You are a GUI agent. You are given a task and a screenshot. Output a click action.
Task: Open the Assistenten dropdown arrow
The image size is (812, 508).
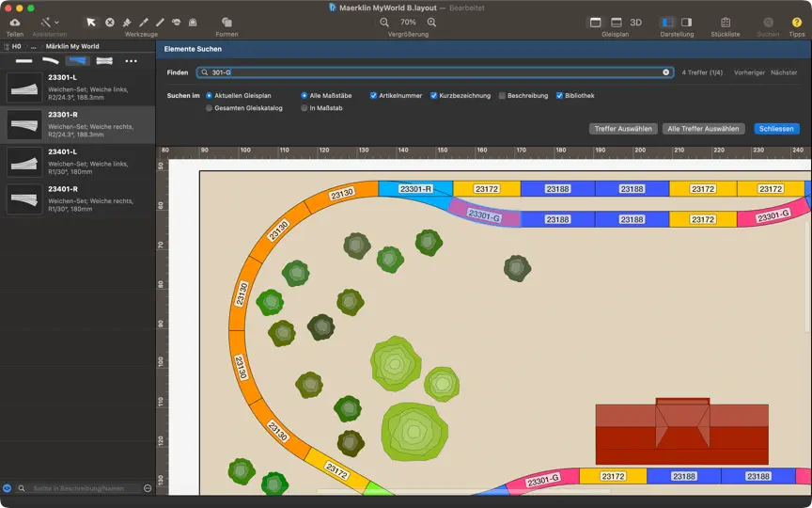56,23
